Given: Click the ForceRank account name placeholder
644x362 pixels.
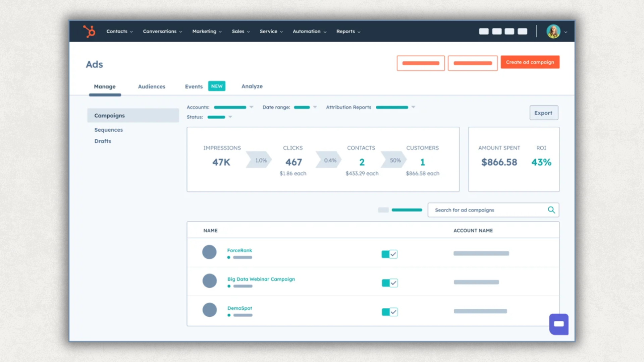Looking at the screenshot, I should 481,253.
